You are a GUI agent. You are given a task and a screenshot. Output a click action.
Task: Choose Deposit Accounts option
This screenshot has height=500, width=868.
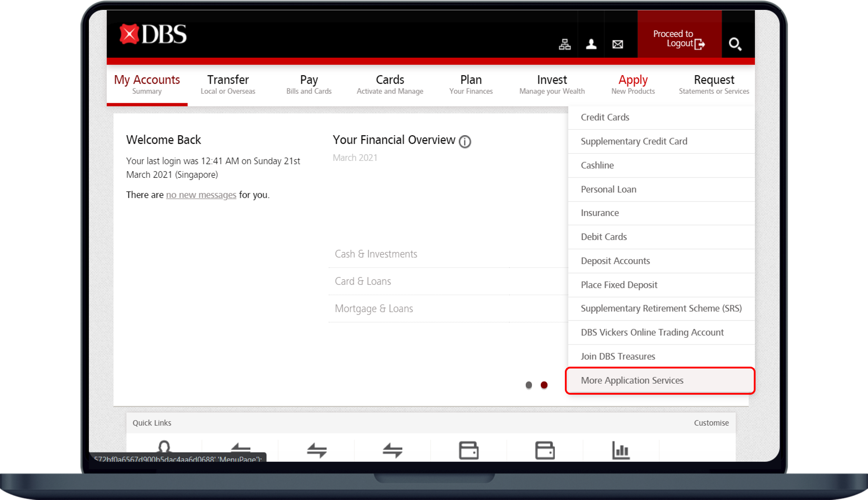point(661,261)
